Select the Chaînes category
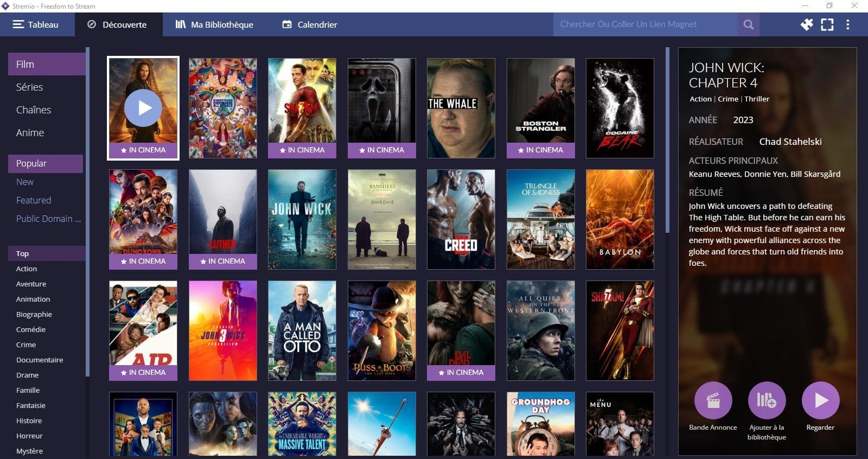This screenshot has width=868, height=459. [47, 110]
